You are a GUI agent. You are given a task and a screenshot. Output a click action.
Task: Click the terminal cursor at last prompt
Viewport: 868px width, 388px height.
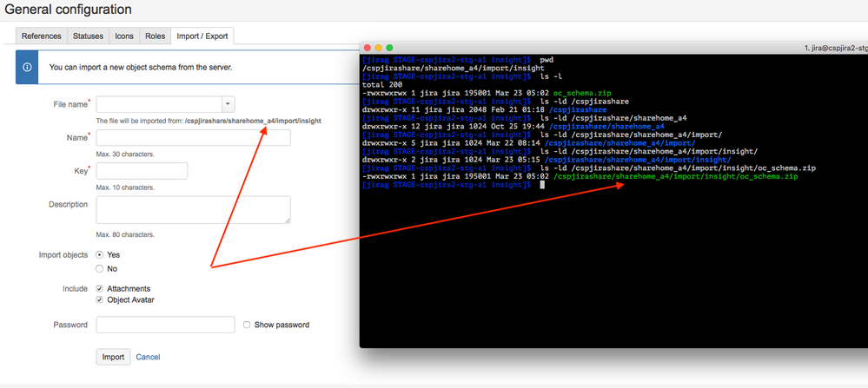tap(542, 185)
